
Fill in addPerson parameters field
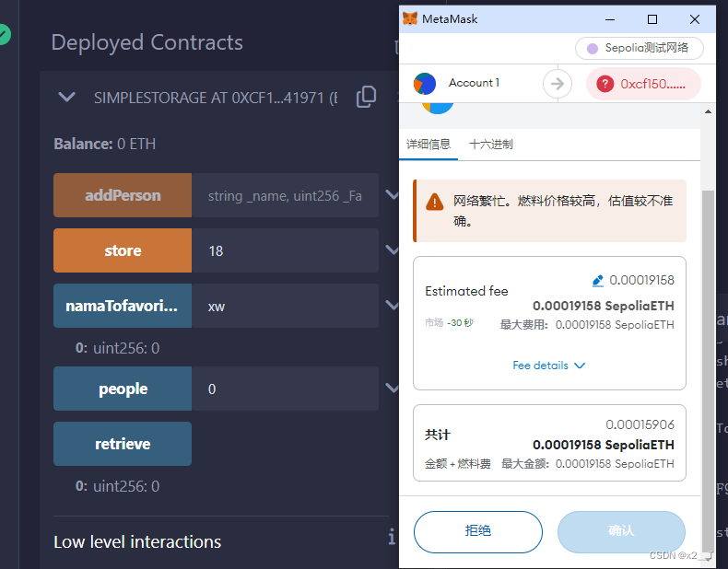pyautogui.click(x=285, y=195)
